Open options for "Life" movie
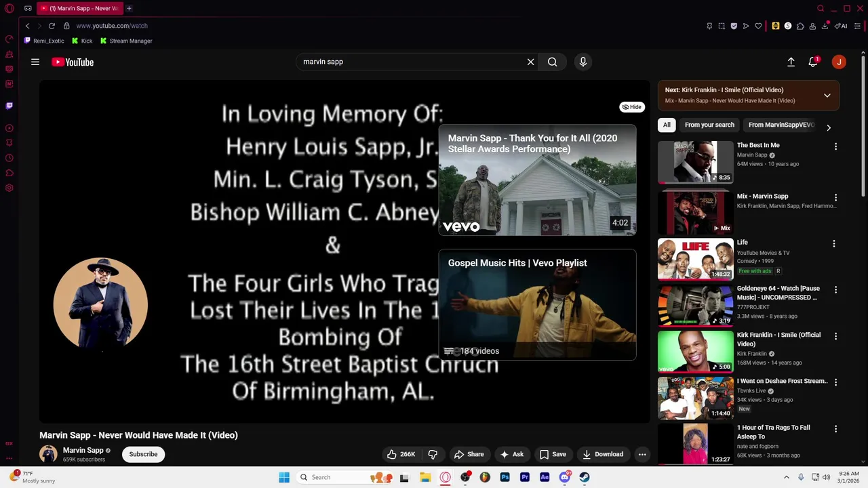The height and width of the screenshot is (488, 868). (x=834, y=244)
